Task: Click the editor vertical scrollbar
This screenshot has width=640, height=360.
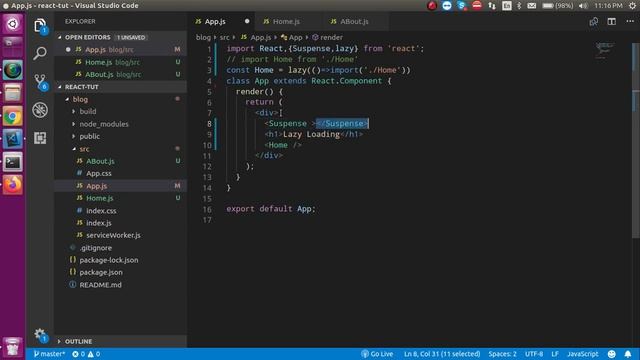Action: pyautogui.click(x=636, y=140)
